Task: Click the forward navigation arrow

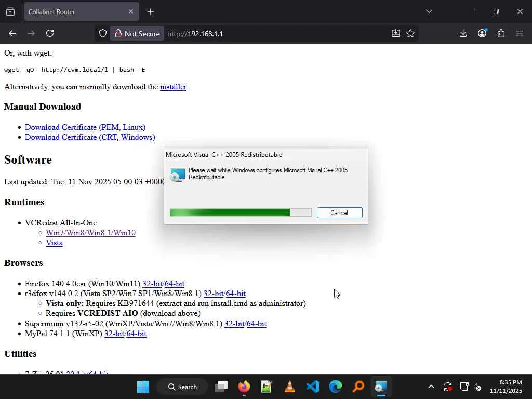Action: [31, 33]
